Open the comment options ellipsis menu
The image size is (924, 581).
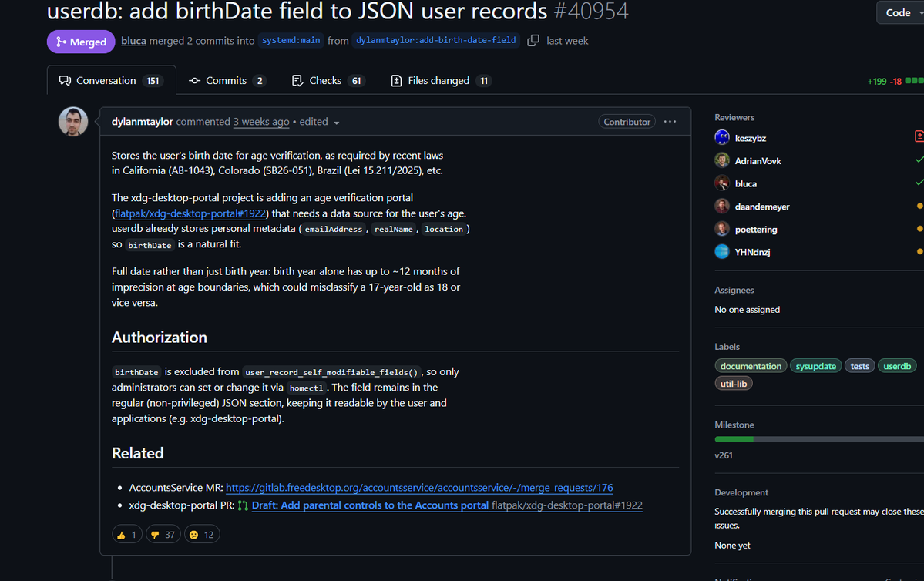[x=670, y=122]
